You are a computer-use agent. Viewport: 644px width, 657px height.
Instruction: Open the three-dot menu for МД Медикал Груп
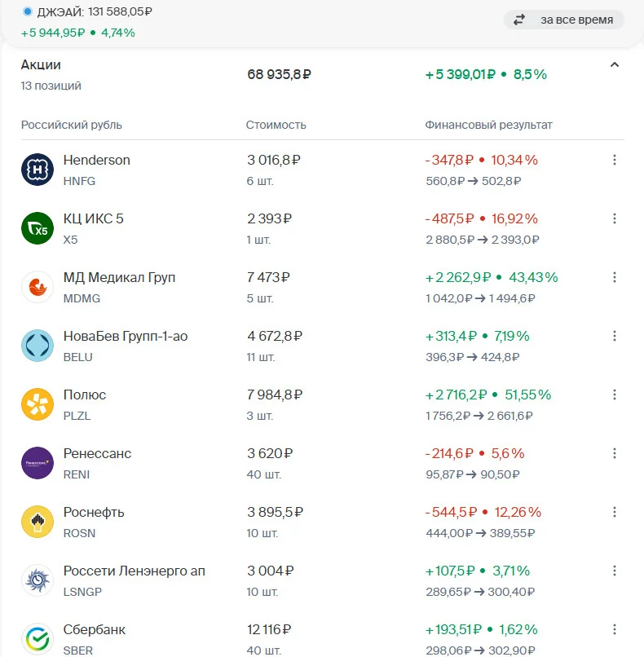pos(615,277)
